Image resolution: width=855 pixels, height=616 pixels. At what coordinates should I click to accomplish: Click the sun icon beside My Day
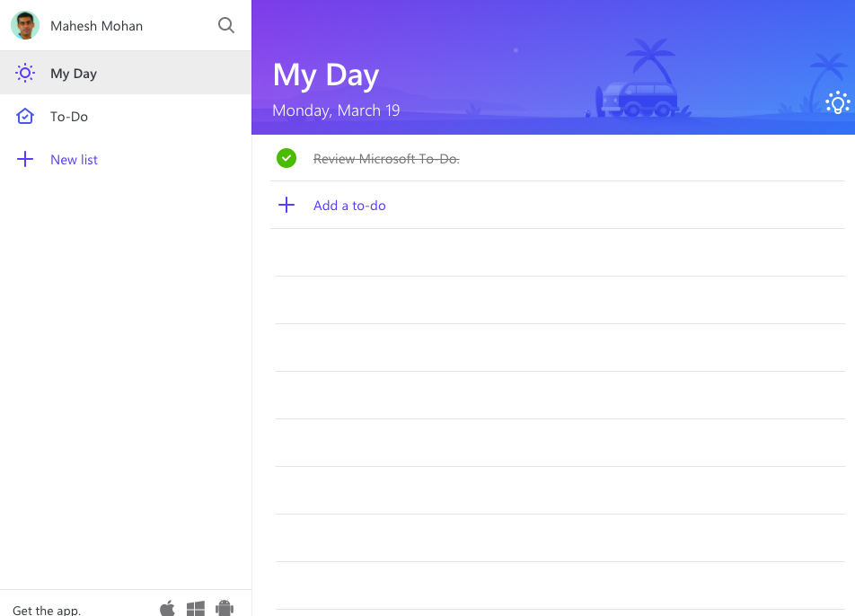25,74
